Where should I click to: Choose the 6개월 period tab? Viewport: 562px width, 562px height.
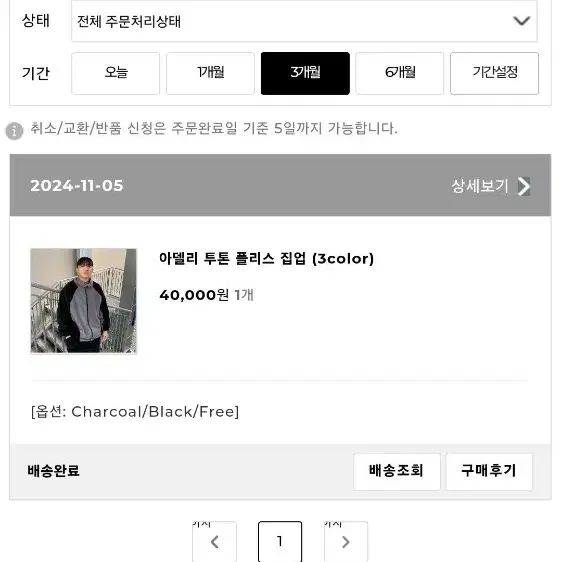point(400,73)
